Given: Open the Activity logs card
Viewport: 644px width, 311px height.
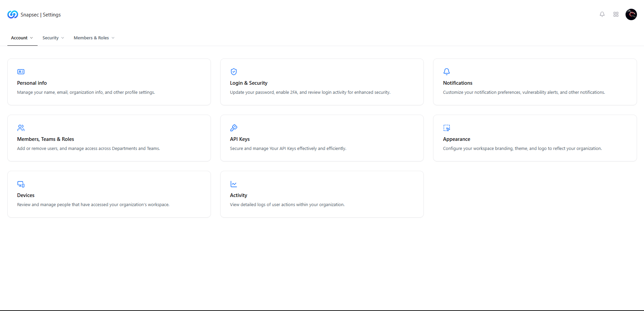Looking at the screenshot, I should pos(322,194).
